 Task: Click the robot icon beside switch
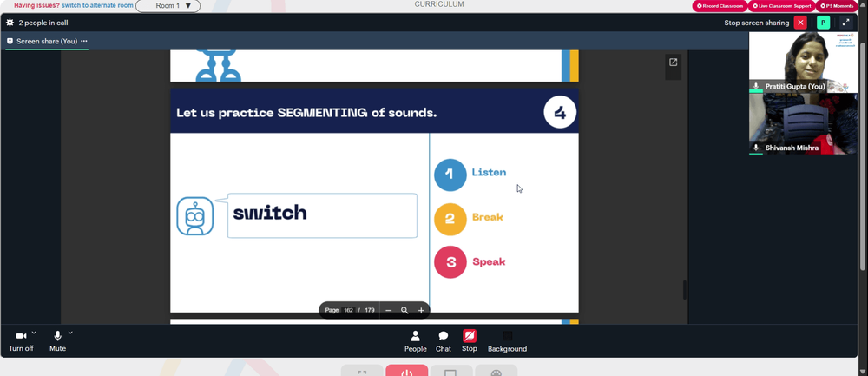coord(194,216)
